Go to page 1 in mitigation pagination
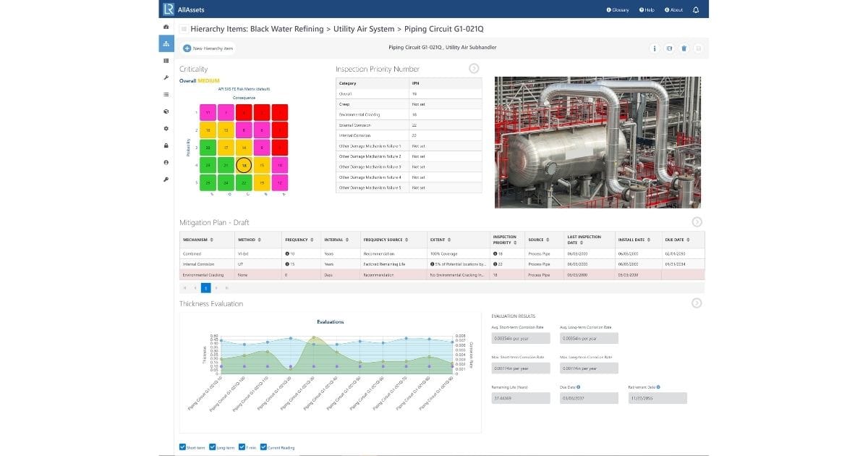The image size is (868, 456). point(205,287)
